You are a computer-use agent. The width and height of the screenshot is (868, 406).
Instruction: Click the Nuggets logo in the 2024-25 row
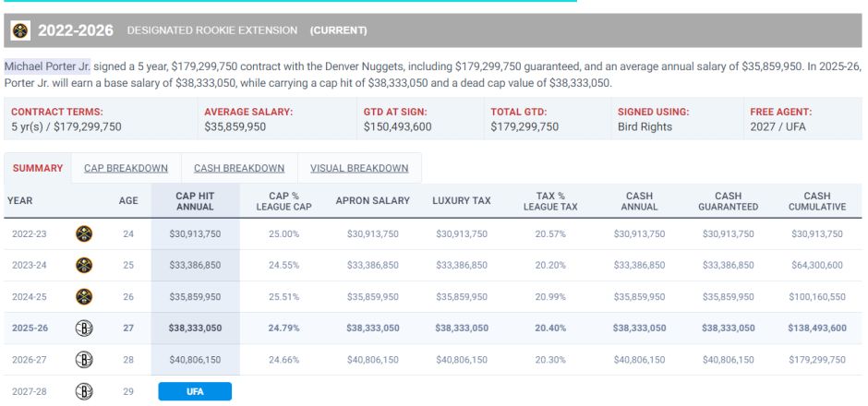[x=84, y=297]
